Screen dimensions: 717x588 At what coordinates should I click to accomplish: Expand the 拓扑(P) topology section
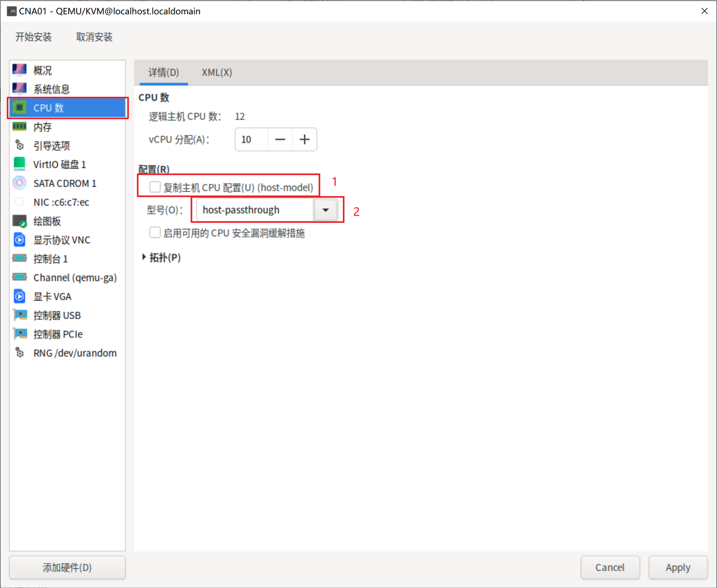[x=145, y=258]
